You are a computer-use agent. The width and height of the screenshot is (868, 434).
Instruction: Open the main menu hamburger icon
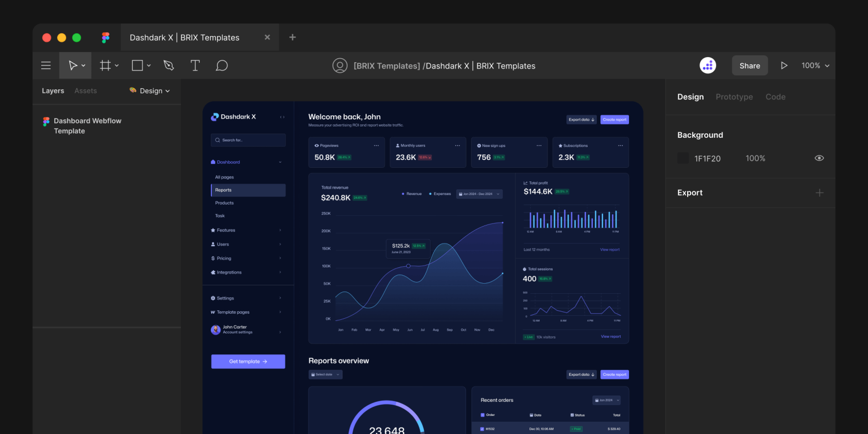point(46,65)
